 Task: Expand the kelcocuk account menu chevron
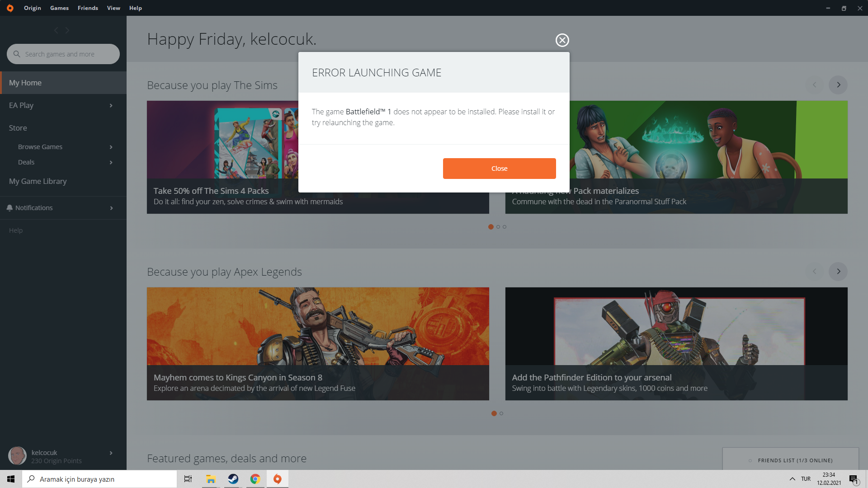click(x=111, y=453)
